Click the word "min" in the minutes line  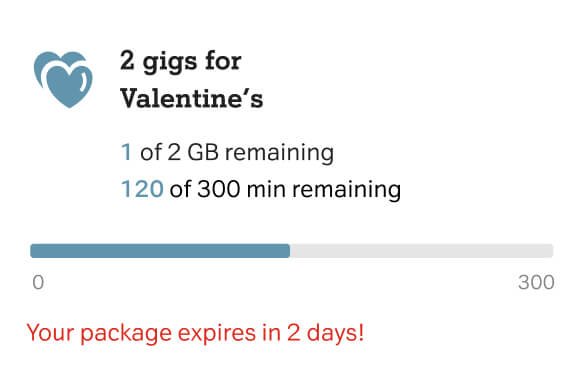[266, 189]
